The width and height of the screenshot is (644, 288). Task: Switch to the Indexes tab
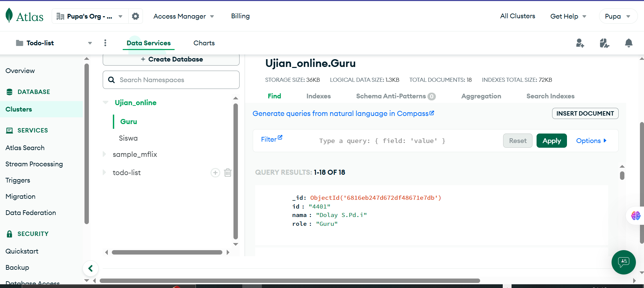click(318, 96)
